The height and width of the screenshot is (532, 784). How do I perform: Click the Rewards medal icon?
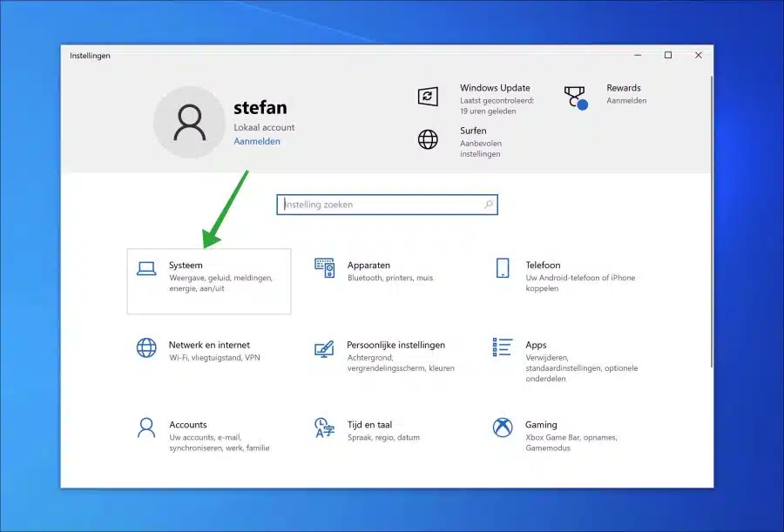click(576, 98)
